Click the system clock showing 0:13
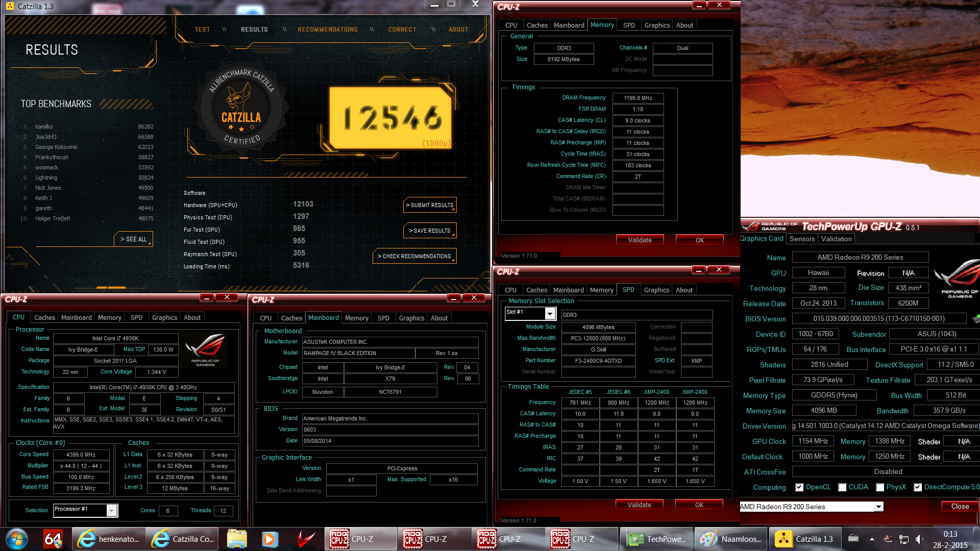980x551 pixels. 950,534
